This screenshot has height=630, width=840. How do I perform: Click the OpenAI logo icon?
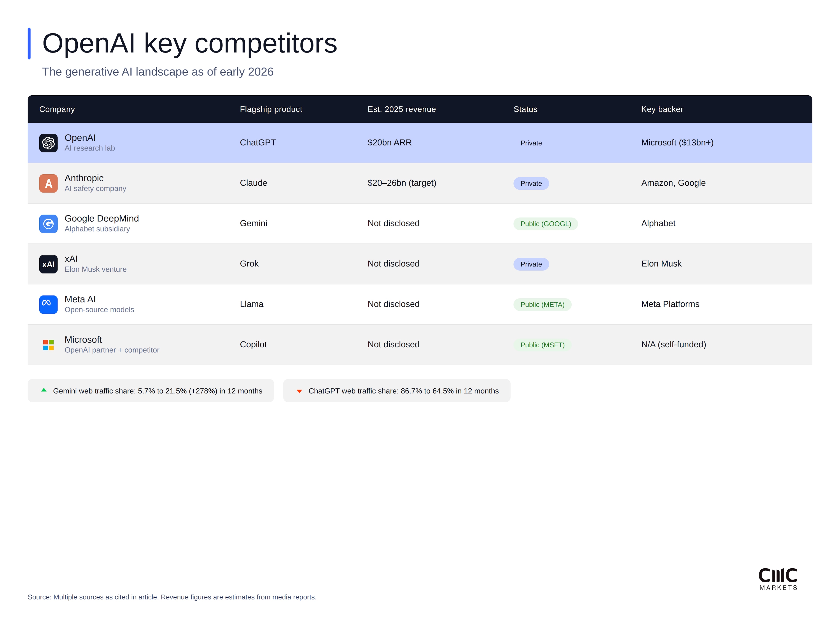pos(48,143)
